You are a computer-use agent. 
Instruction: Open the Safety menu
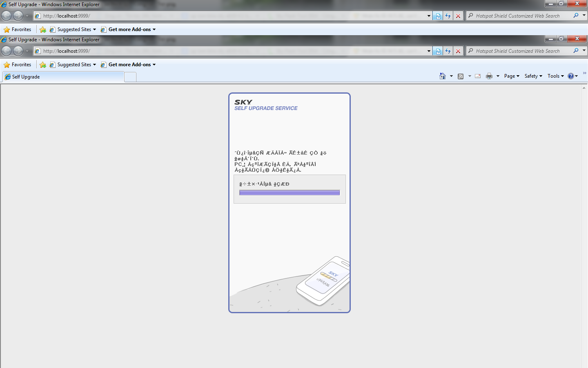[533, 76]
